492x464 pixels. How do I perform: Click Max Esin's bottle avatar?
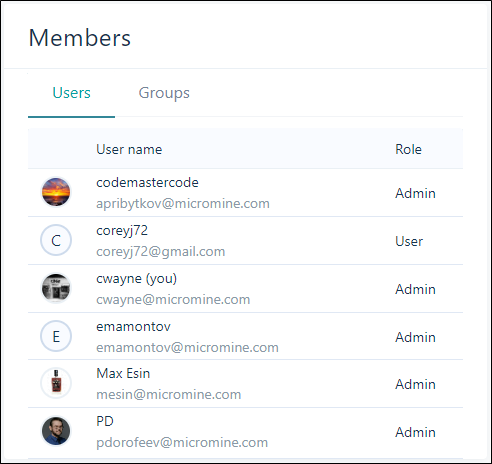56,383
